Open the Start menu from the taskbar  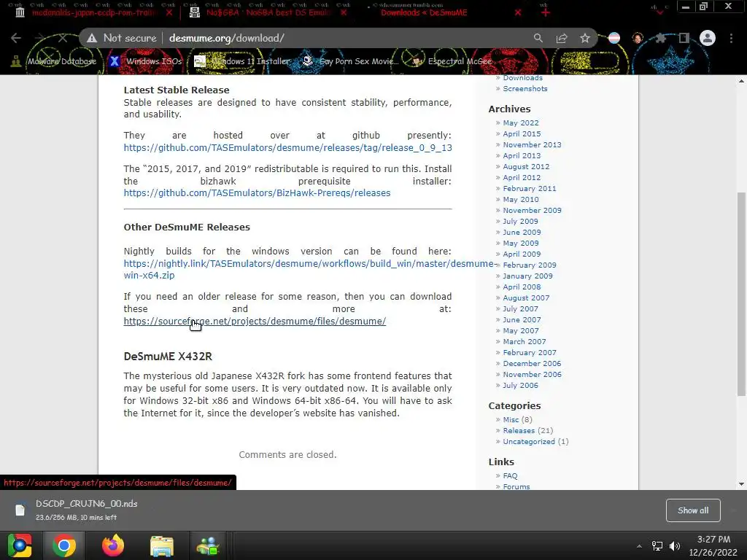tap(20, 545)
